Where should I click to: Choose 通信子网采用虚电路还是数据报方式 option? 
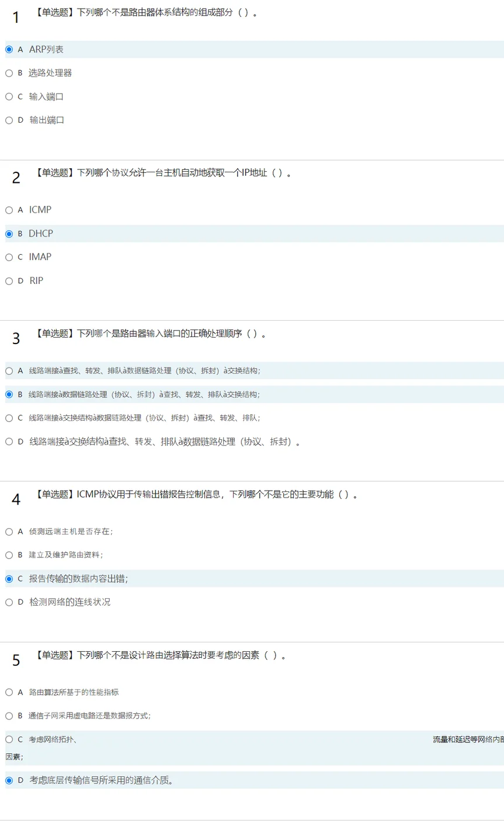[9, 716]
